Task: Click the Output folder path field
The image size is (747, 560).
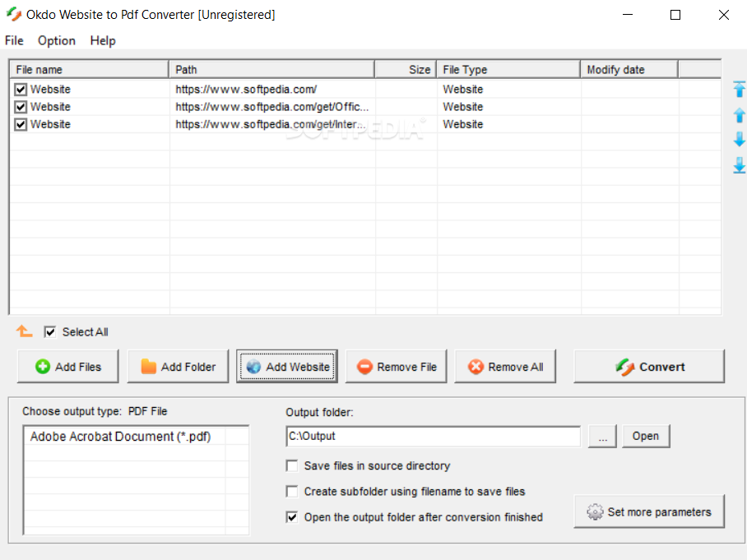Action: tap(434, 436)
